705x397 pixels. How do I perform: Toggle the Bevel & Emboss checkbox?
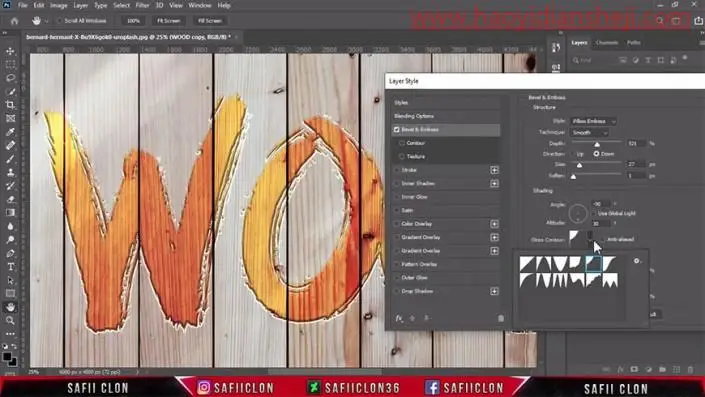pos(397,129)
